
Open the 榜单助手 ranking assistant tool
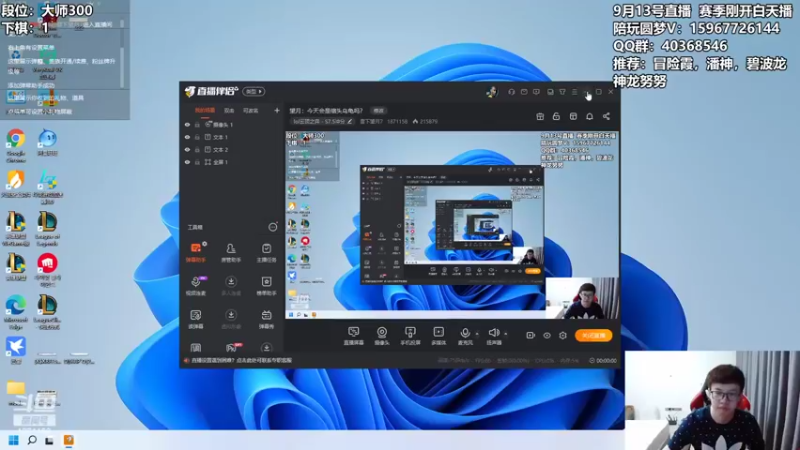click(266, 286)
